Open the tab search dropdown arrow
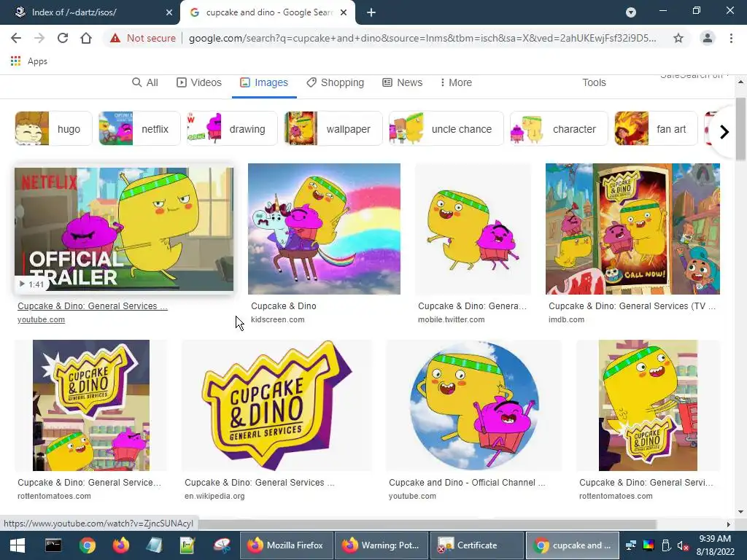747x560 pixels. click(x=631, y=12)
